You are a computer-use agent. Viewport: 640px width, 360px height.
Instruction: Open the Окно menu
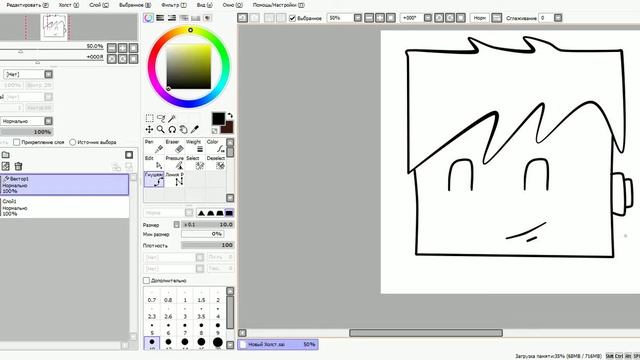(x=232, y=5)
